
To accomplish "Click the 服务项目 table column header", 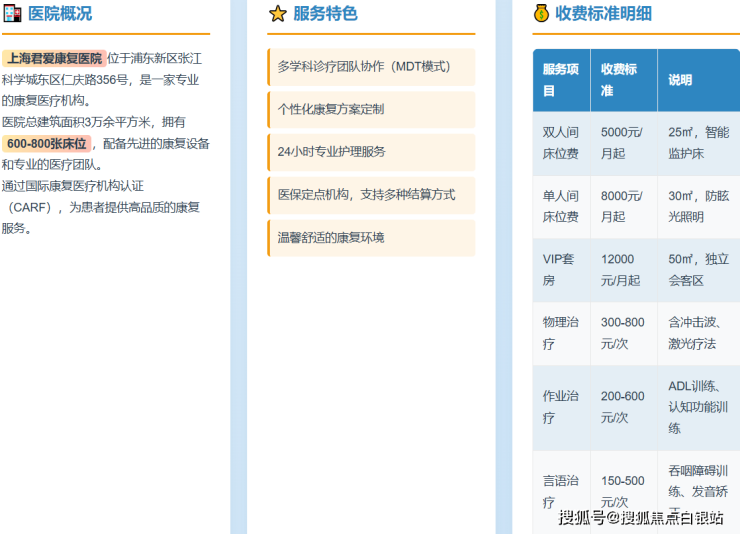I will pos(561,80).
